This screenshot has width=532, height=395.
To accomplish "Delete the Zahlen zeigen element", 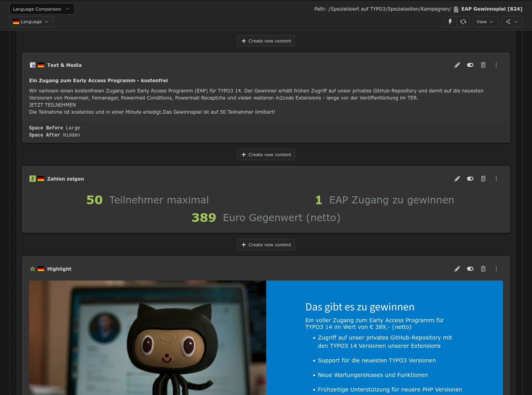I will pos(483,179).
